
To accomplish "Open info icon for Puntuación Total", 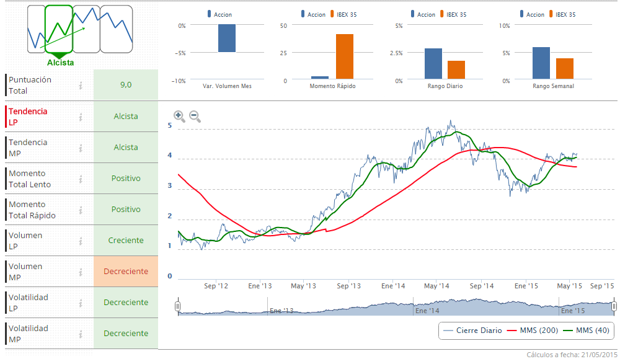I will (x=81, y=86).
